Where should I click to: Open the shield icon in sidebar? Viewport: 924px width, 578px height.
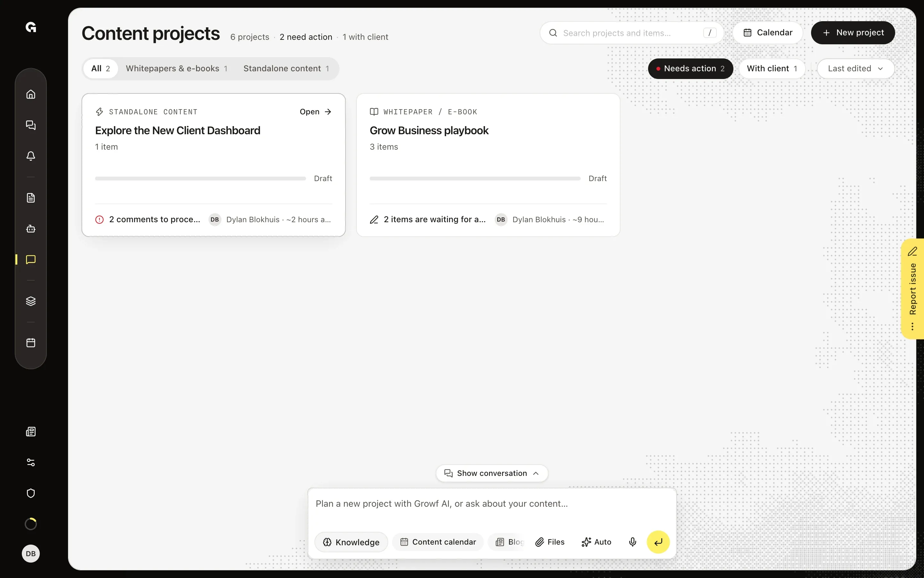(x=31, y=493)
